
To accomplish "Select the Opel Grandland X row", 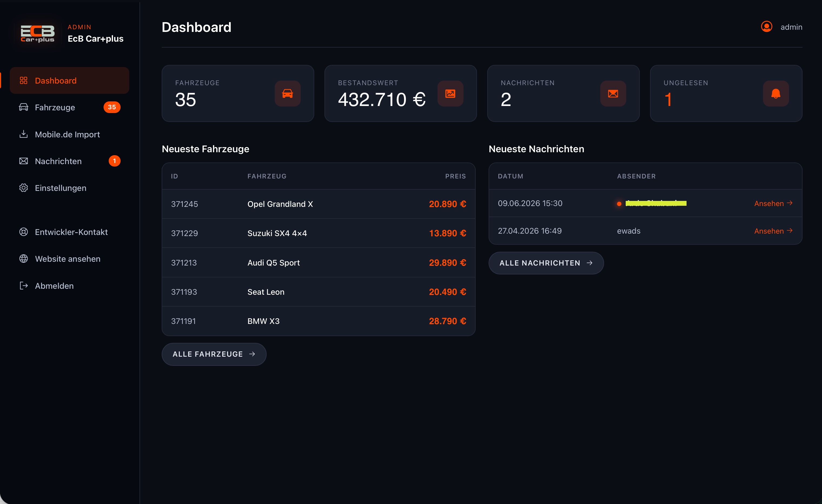I will point(318,204).
